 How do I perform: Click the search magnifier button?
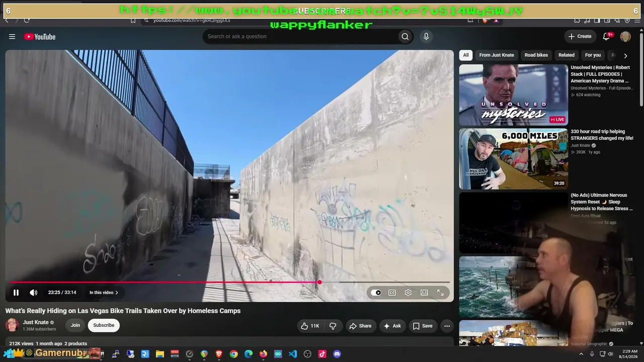pos(405,36)
